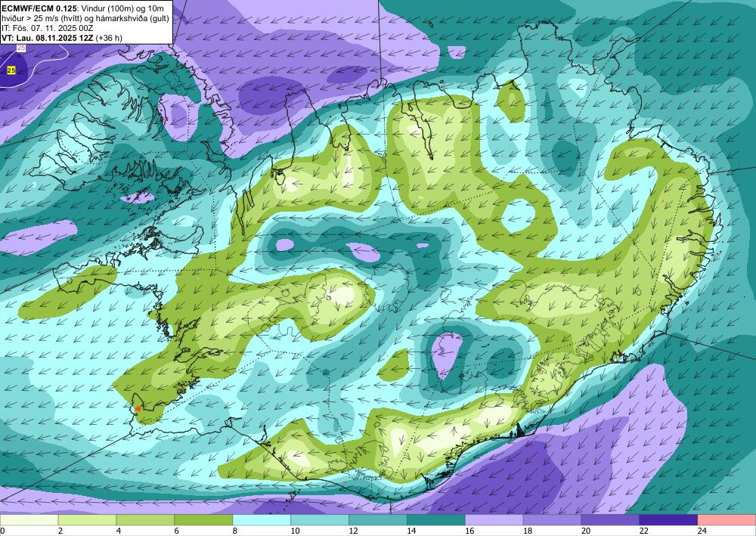Click the '20' legend scale value
Screen dimensions: 756x536
click(x=585, y=531)
